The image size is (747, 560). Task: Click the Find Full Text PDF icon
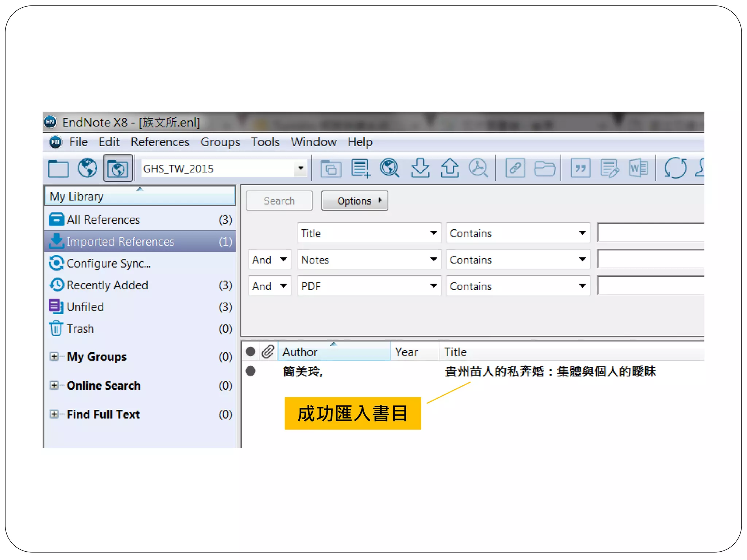pyautogui.click(x=479, y=168)
